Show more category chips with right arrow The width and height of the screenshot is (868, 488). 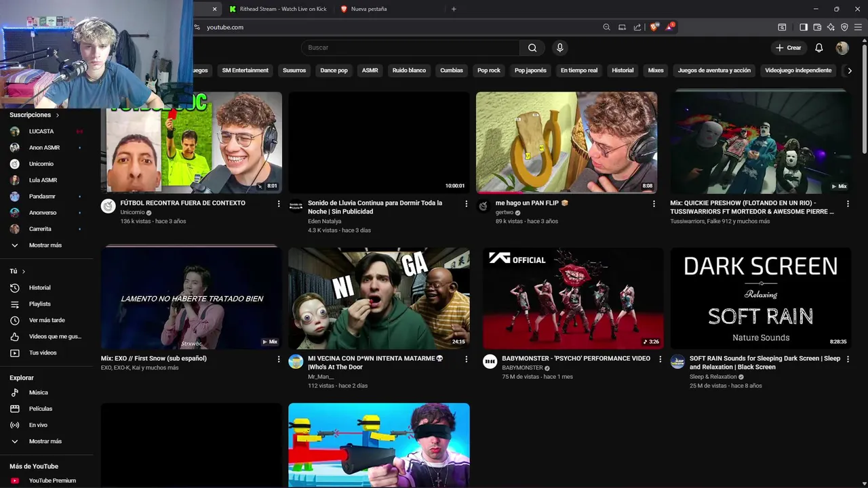point(849,70)
